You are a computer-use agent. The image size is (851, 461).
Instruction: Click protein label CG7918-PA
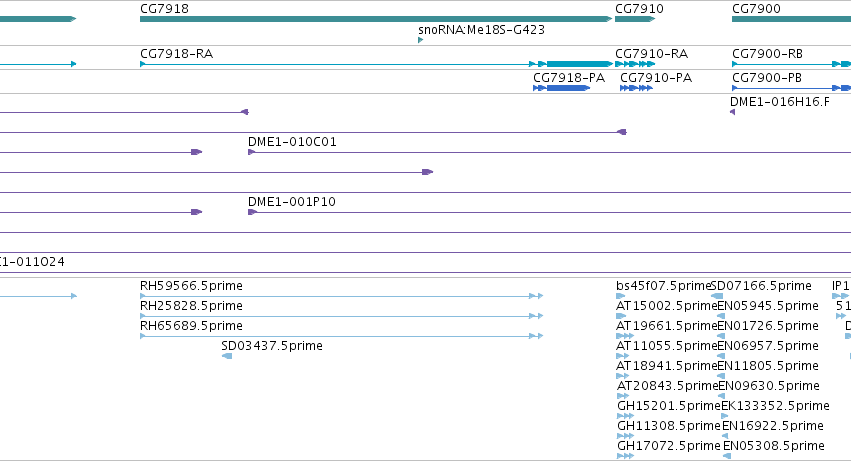tap(569, 78)
